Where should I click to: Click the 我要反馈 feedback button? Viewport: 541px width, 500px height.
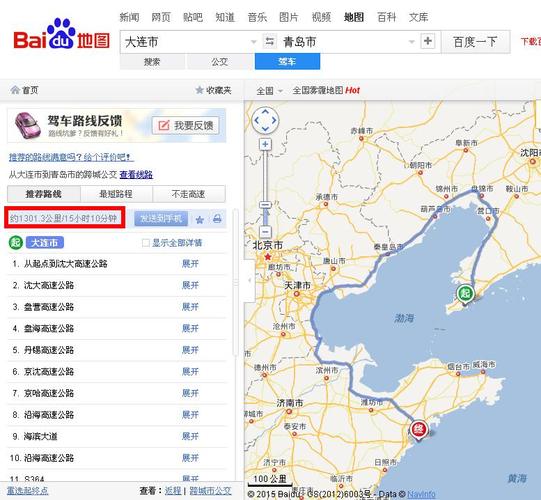[x=186, y=126]
